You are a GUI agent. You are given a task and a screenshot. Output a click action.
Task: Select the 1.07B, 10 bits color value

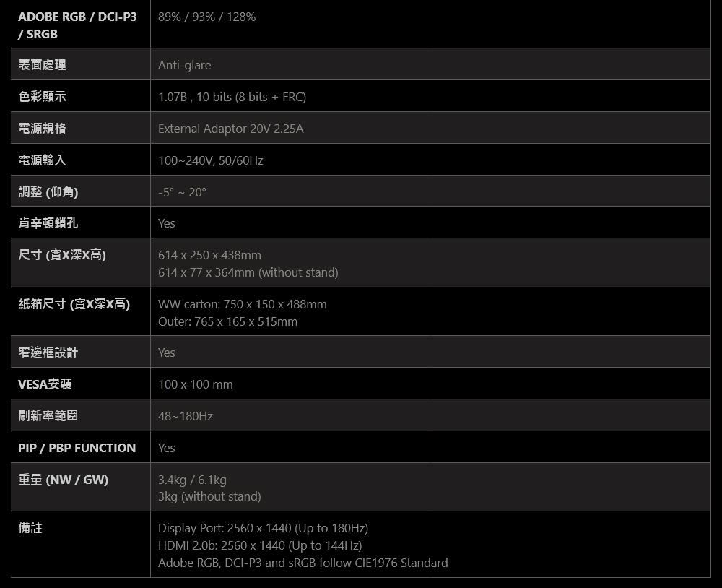pyautogui.click(x=232, y=97)
